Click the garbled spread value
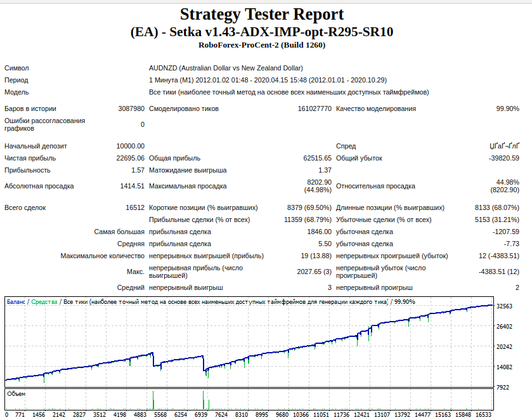 click(x=504, y=146)
